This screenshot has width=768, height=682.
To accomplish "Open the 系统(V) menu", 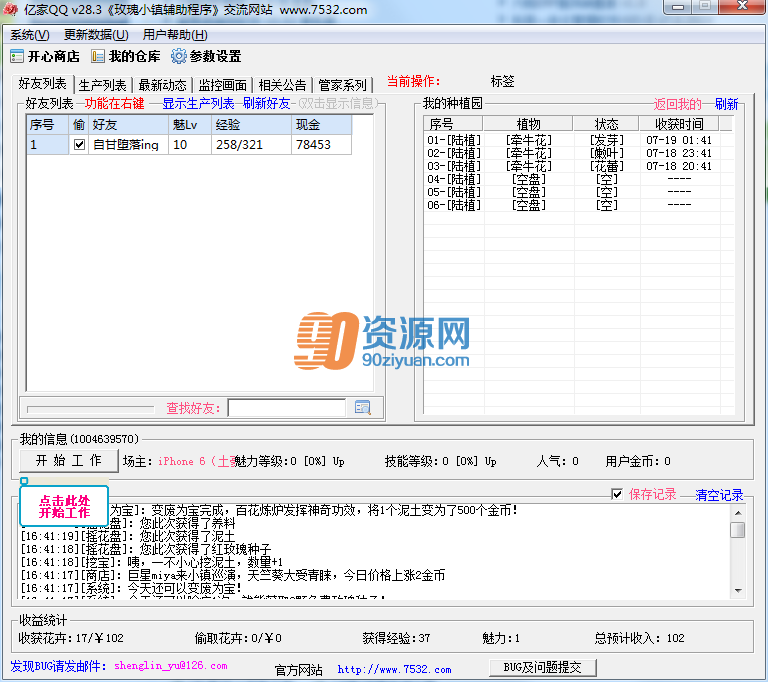I will point(30,35).
